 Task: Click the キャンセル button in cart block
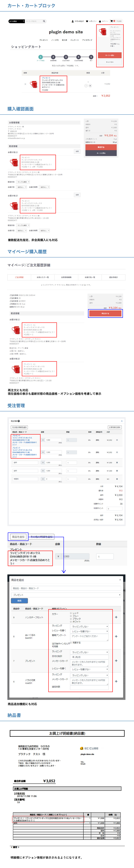click(x=110, y=62)
